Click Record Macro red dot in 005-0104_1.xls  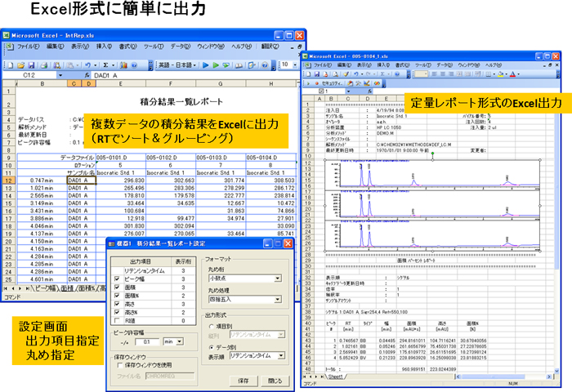point(317,83)
